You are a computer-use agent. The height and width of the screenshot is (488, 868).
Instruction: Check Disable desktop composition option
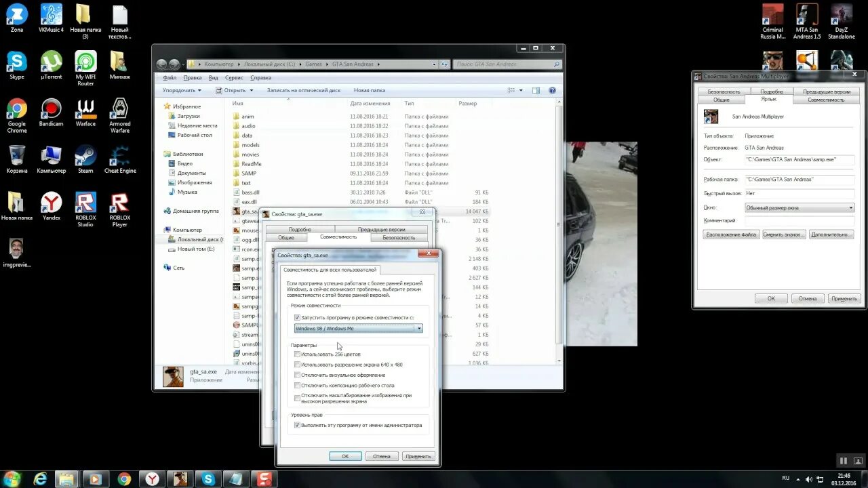pos(297,385)
